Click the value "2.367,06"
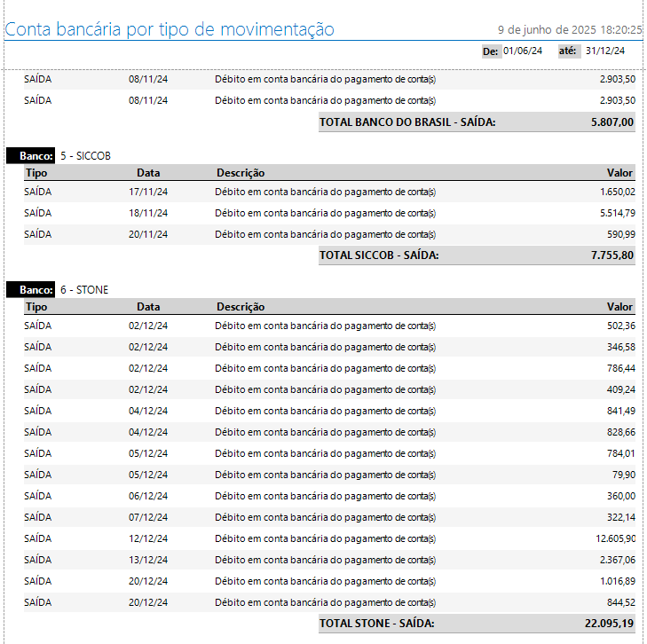Image resolution: width=647 pixels, height=644 pixels. point(618,560)
